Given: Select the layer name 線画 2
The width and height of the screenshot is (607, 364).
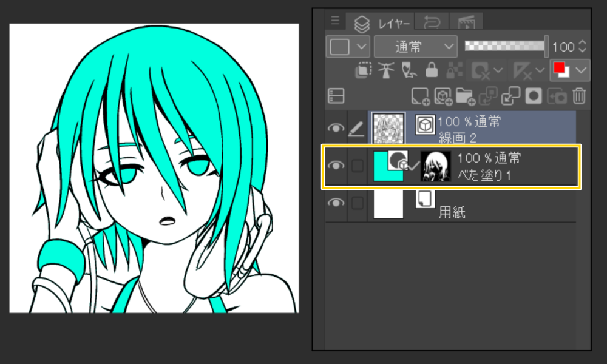Looking at the screenshot, I should (x=457, y=138).
